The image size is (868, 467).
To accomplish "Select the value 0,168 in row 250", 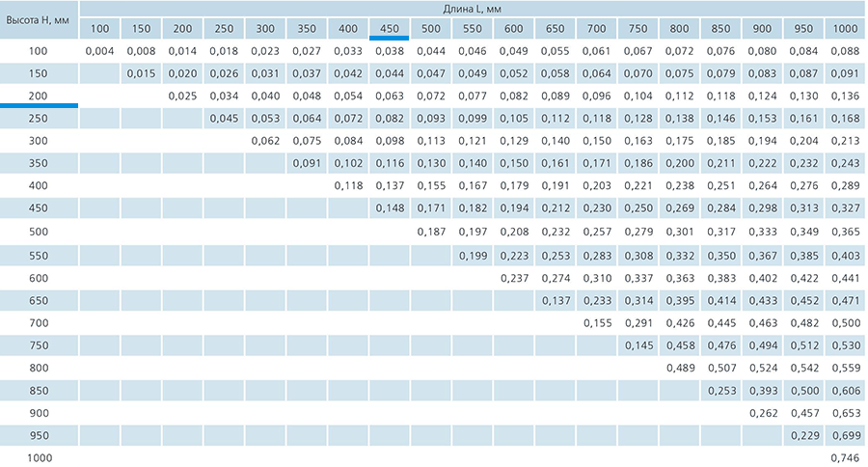I will [845, 119].
